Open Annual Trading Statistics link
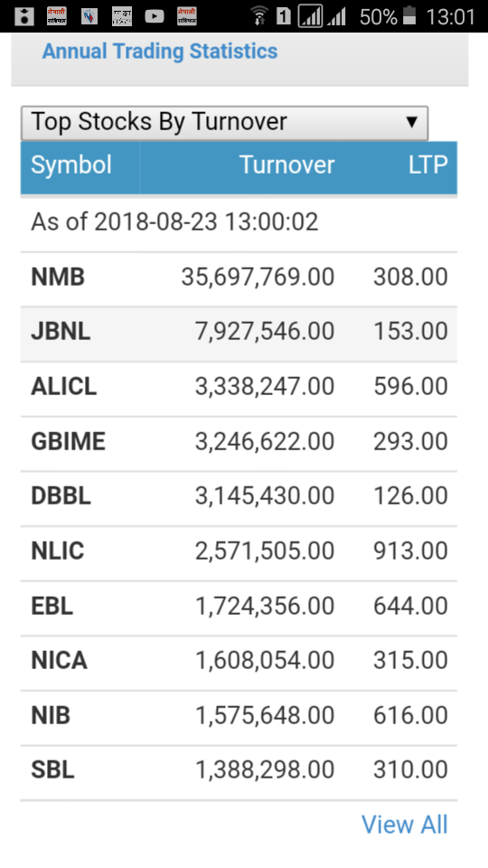Screen dimensions: 488x868 (x=160, y=51)
